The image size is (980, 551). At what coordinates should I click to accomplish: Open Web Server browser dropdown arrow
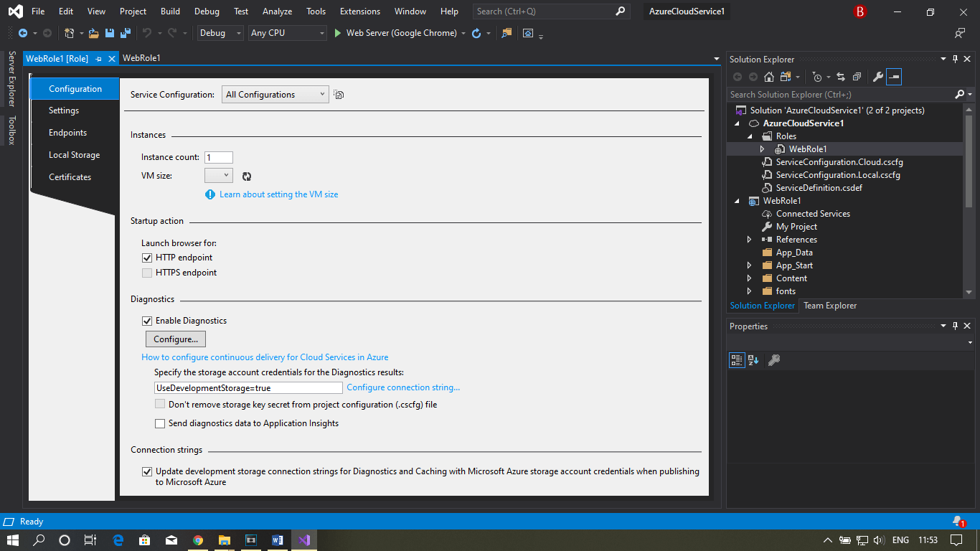463,33
